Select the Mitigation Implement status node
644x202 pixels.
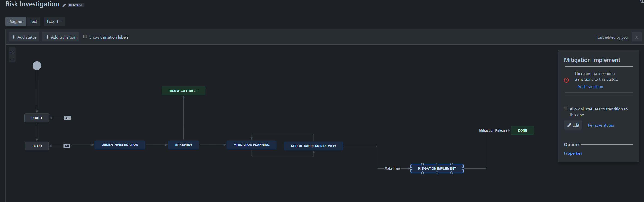click(437, 168)
